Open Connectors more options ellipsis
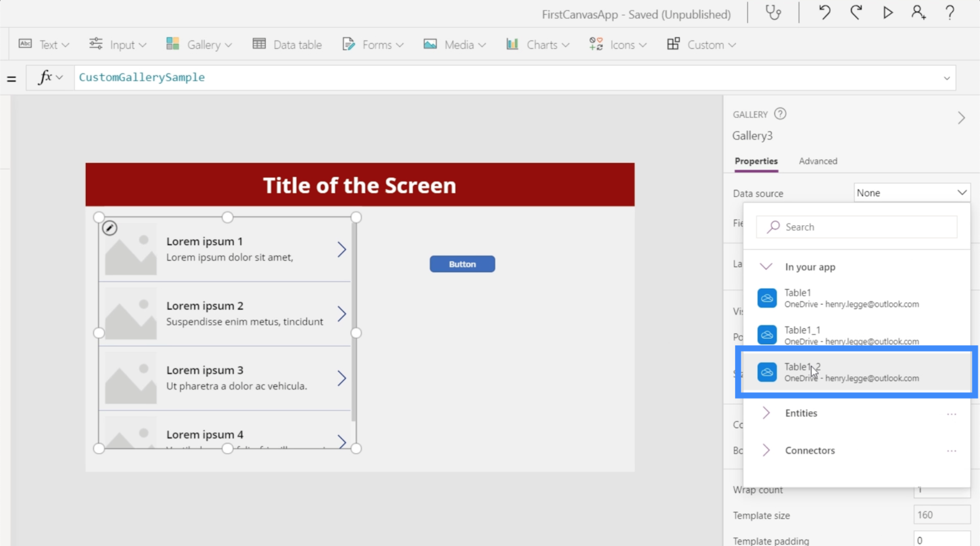The height and width of the screenshot is (546, 980). click(951, 451)
